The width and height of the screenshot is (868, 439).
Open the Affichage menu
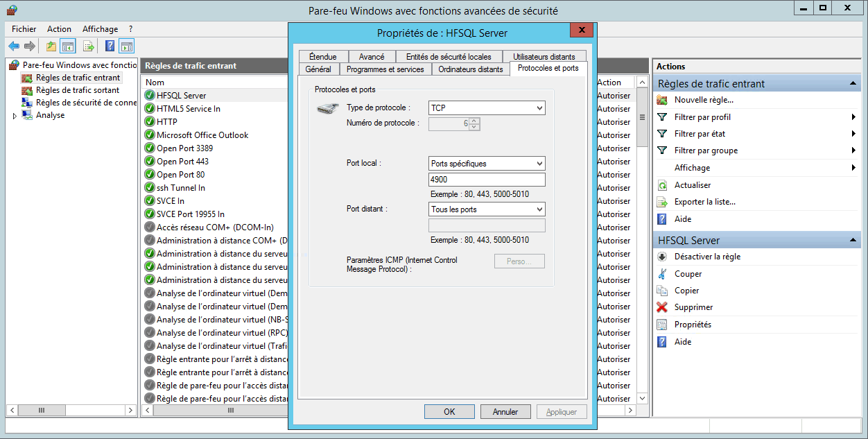(99, 28)
